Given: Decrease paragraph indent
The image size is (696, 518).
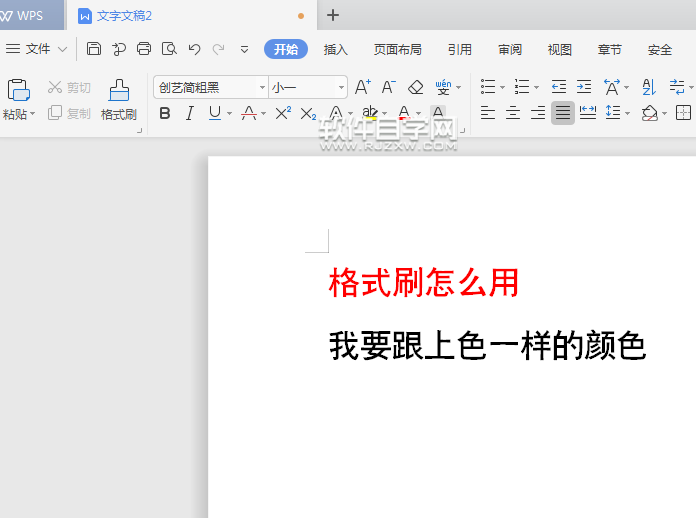Looking at the screenshot, I should (559, 87).
